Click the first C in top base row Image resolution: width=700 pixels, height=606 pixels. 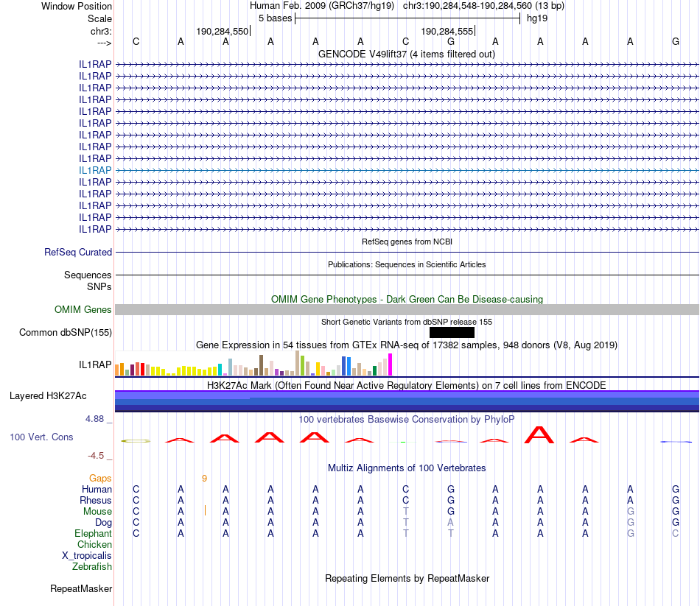(136, 41)
